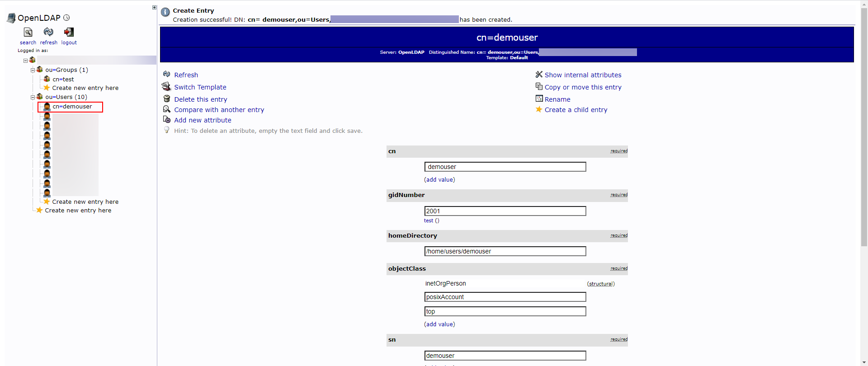
Task: Click the refresh icon in sidebar
Action: 48,32
